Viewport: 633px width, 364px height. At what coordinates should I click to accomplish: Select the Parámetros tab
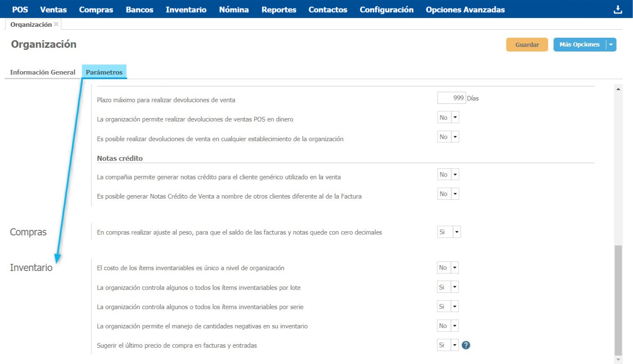coord(104,72)
